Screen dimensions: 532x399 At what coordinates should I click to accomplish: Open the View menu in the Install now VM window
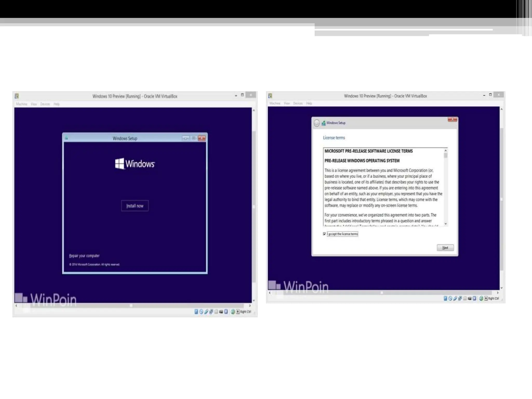(x=34, y=104)
